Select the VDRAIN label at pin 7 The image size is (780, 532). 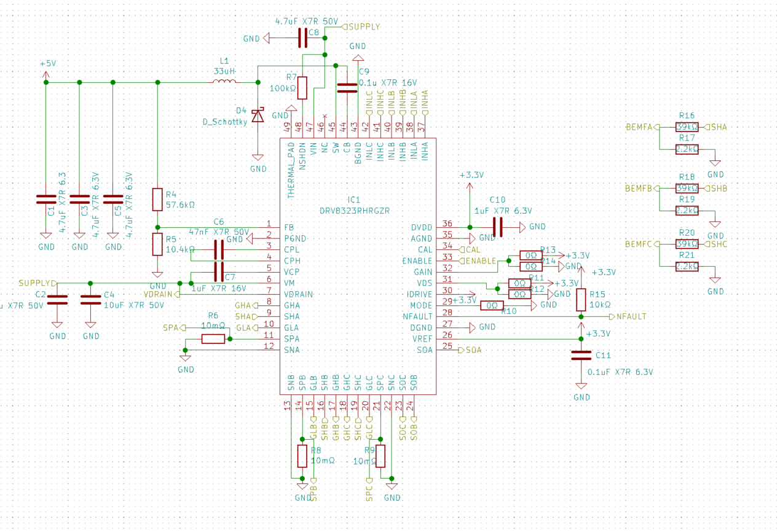(x=162, y=294)
